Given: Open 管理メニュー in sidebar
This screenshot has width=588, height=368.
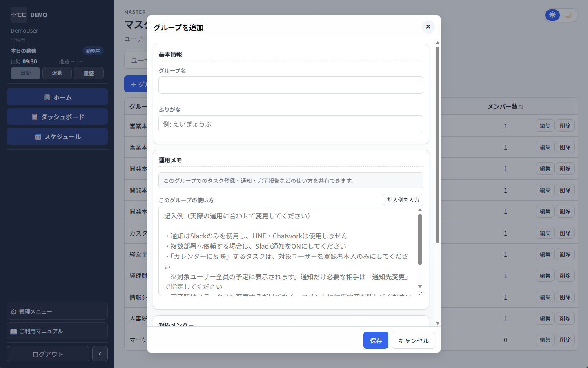Looking at the screenshot, I should click(x=57, y=312).
